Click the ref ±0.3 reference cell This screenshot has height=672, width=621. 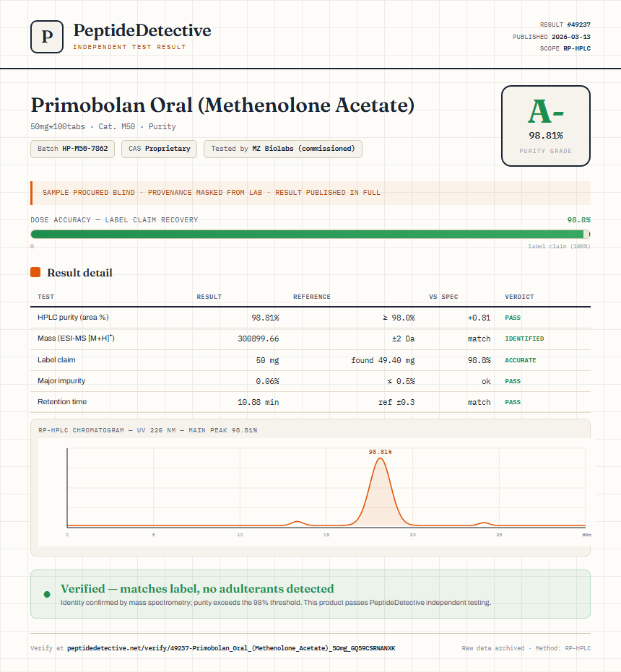coord(396,403)
